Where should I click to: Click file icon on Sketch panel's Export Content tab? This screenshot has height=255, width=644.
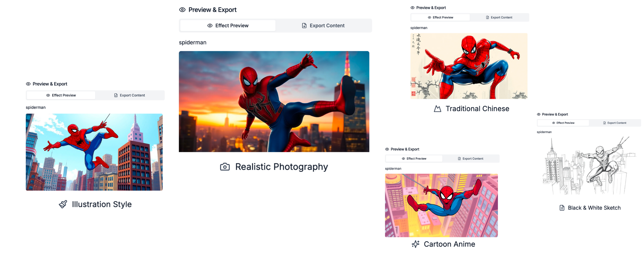(604, 123)
